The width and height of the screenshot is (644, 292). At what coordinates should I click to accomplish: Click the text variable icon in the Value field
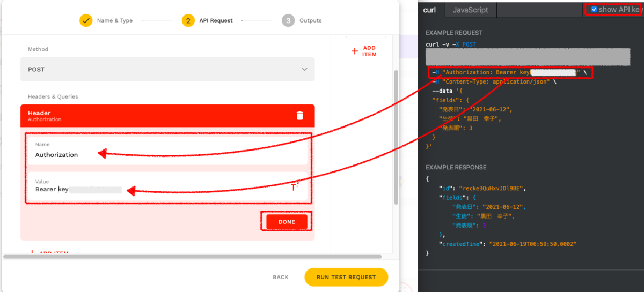pos(295,186)
